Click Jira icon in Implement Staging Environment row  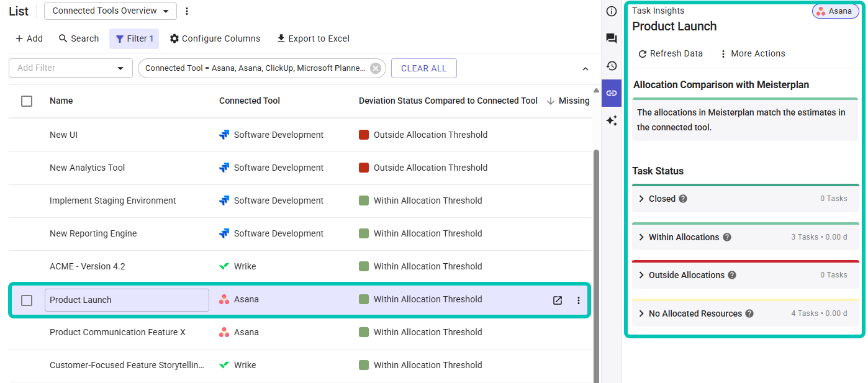pos(224,201)
